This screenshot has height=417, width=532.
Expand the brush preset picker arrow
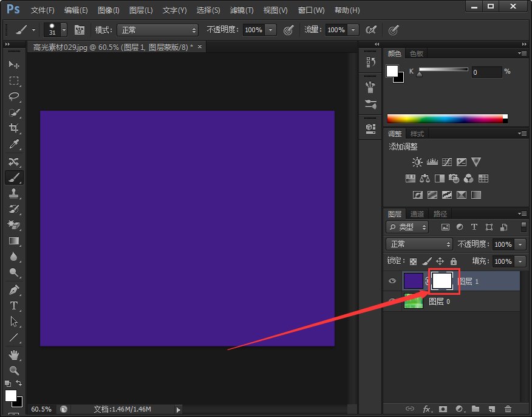tap(64, 30)
